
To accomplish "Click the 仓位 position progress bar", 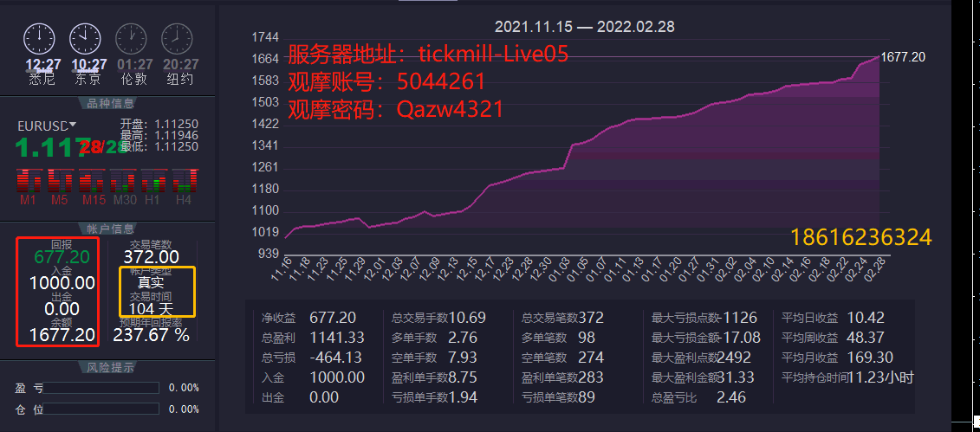I will tap(103, 409).
